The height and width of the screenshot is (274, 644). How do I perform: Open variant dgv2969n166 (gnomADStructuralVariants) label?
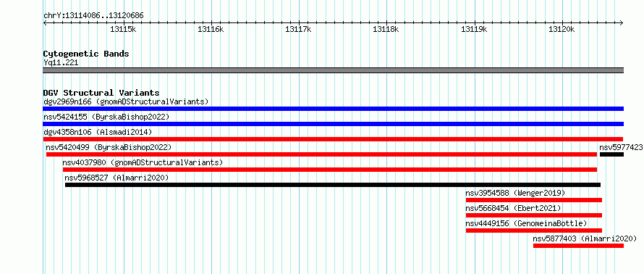coord(126,101)
